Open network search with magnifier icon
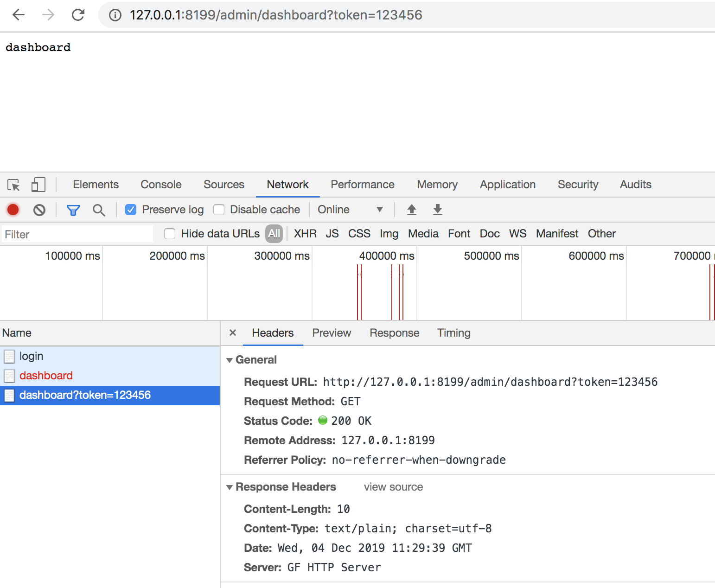The width and height of the screenshot is (715, 588). pos(98,210)
